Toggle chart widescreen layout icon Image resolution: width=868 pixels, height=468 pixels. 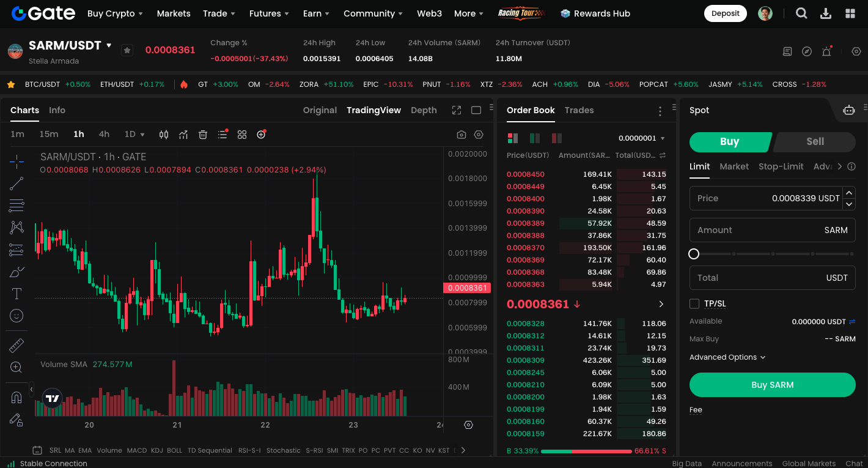[476, 110]
